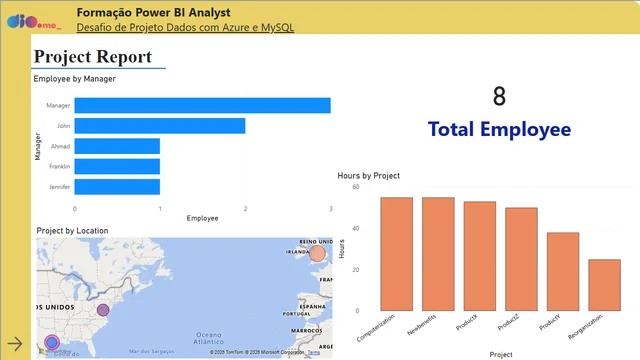Select the Franklin bar in Employee chart
The height and width of the screenshot is (360, 640).
tap(117, 167)
